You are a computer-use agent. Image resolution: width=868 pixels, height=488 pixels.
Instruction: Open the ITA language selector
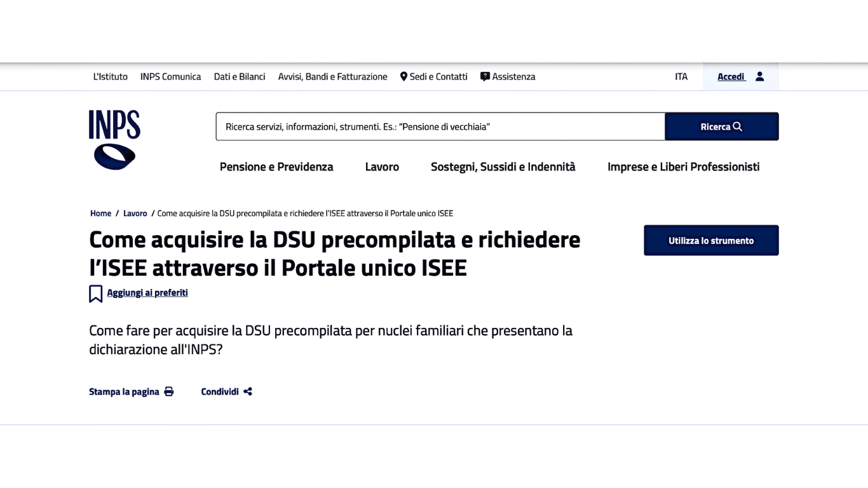coord(681,76)
